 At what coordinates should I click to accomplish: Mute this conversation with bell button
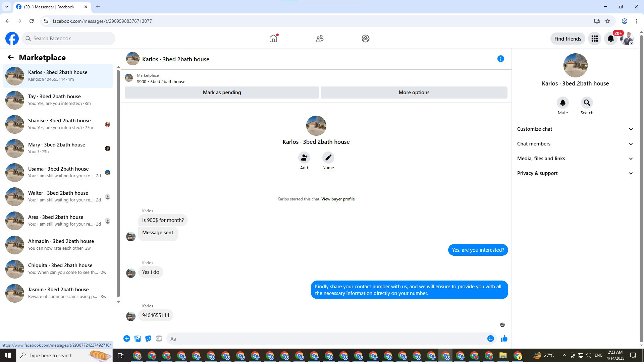pyautogui.click(x=562, y=103)
